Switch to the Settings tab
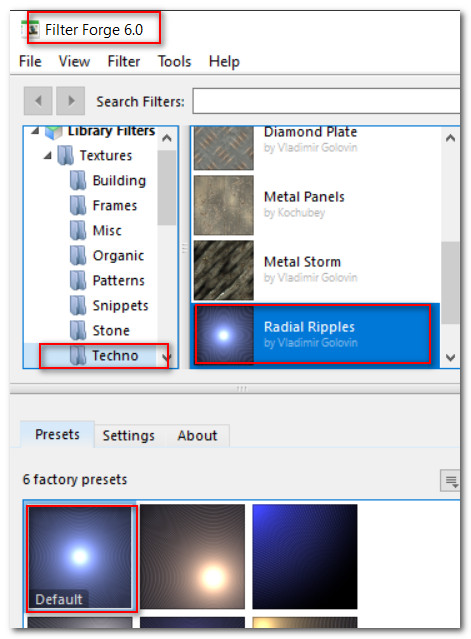 tap(128, 436)
